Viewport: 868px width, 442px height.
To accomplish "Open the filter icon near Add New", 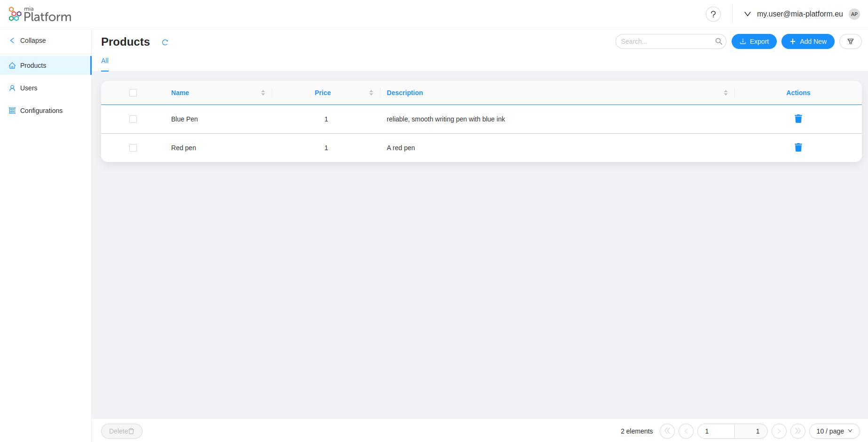I will pyautogui.click(x=851, y=41).
